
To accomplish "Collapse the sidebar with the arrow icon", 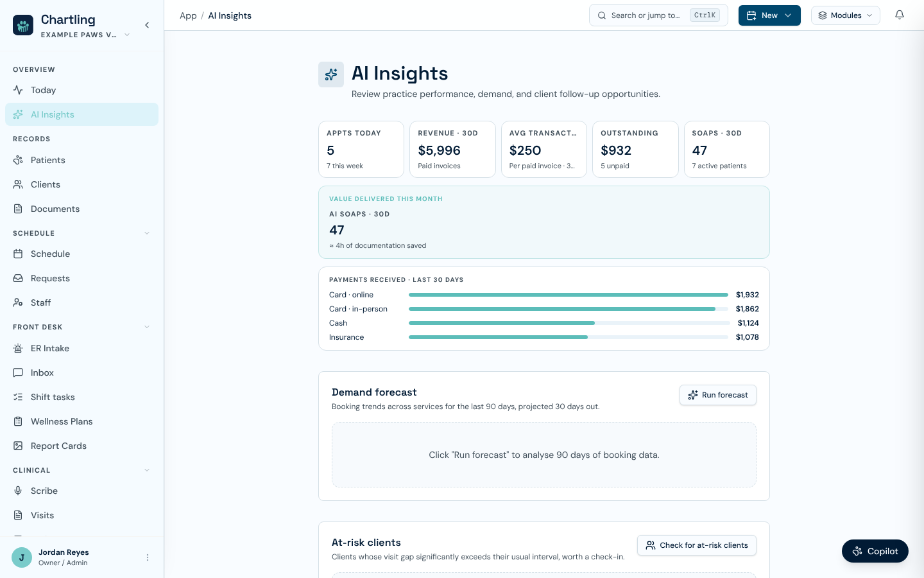I will pos(147,25).
